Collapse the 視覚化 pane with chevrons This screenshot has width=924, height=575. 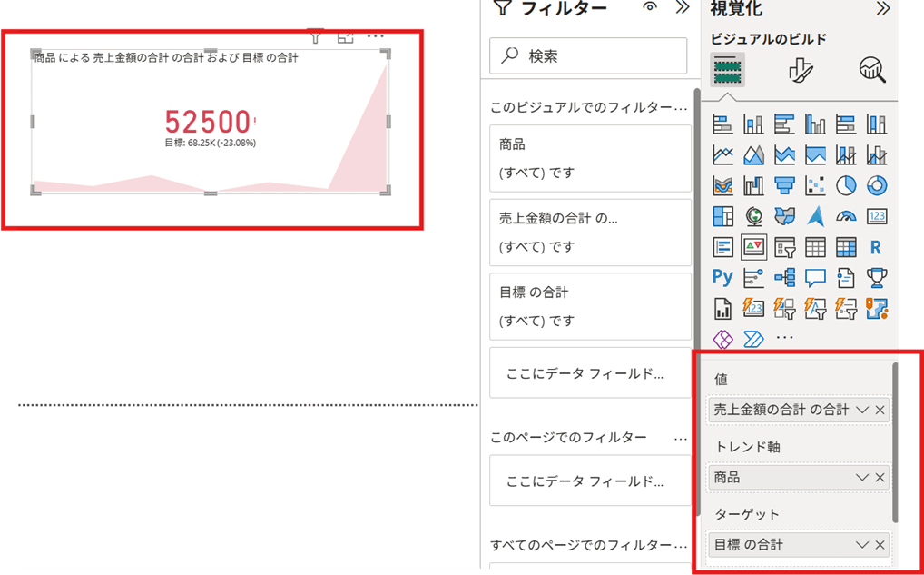(882, 8)
